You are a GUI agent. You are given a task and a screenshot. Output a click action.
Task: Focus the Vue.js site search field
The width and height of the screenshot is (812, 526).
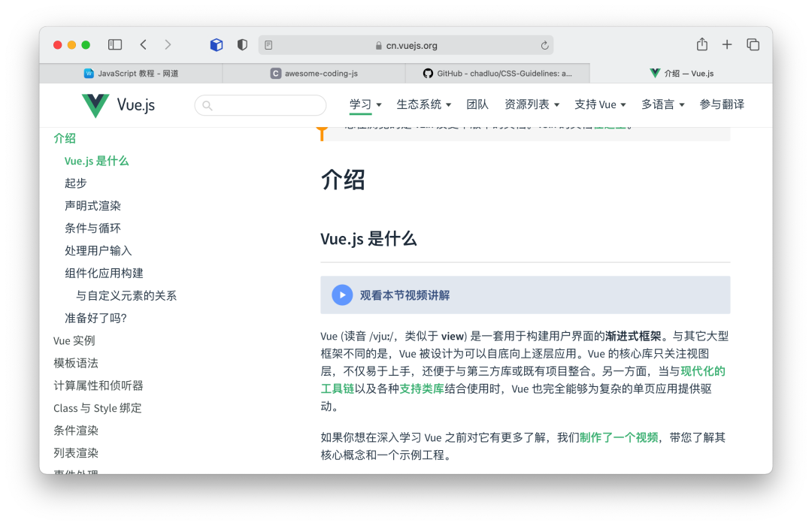click(x=260, y=106)
